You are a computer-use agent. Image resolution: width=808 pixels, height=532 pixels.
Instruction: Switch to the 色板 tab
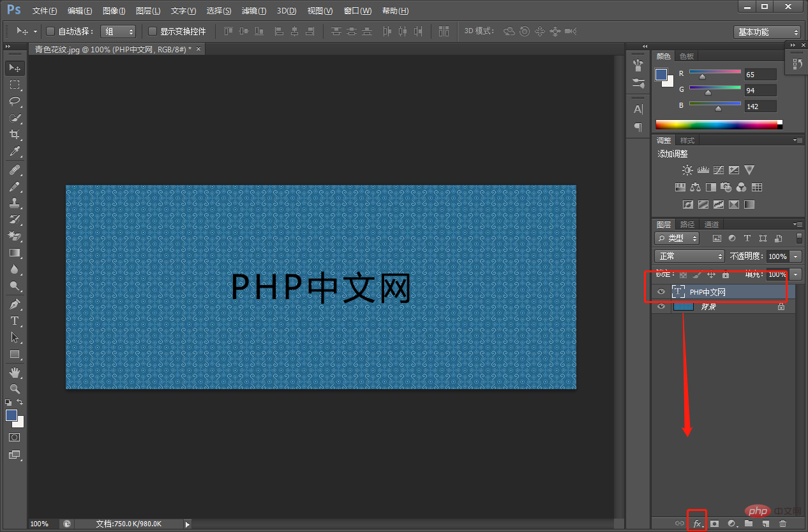(x=687, y=56)
